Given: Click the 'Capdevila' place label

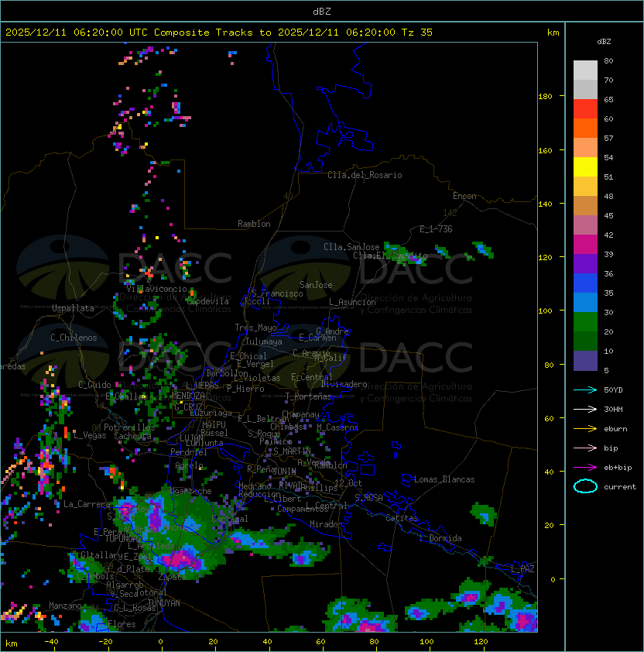Looking at the screenshot, I should pyautogui.click(x=208, y=301).
